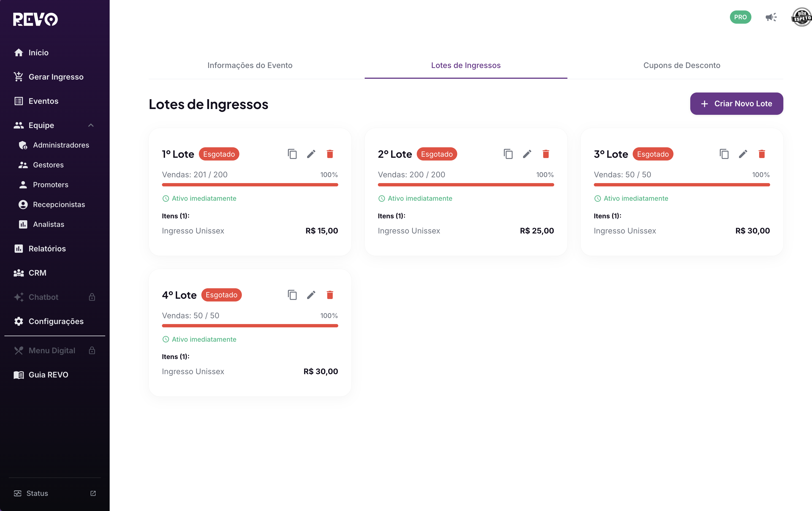The width and height of the screenshot is (812, 511).
Task: Switch to Informações do Evento tab
Action: [250, 66]
